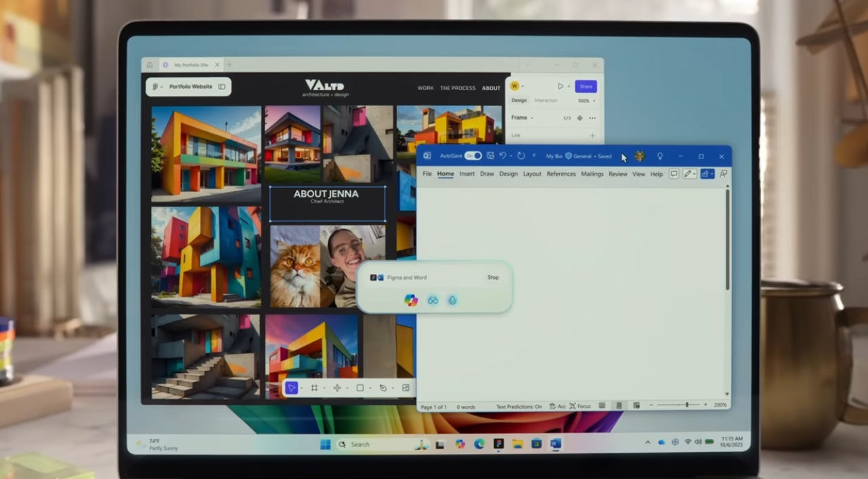Viewport: 868px width, 479px height.
Task: Open the present options arrow in Figma
Action: point(569,87)
